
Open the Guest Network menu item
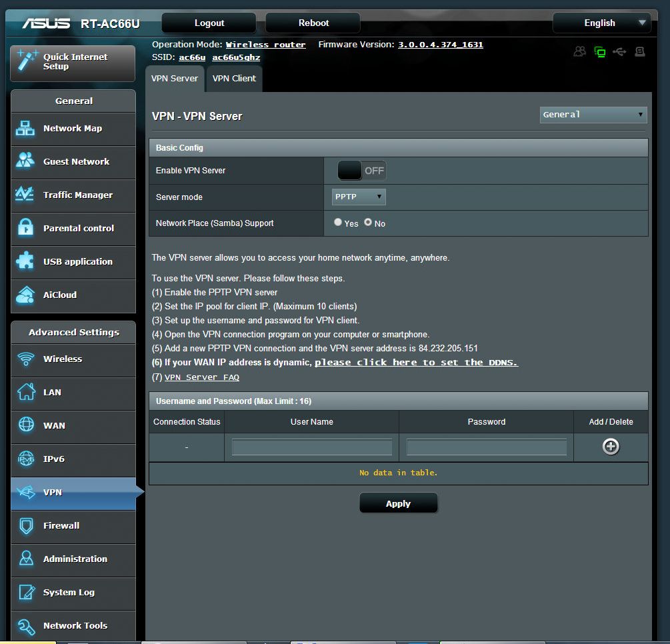[73, 162]
